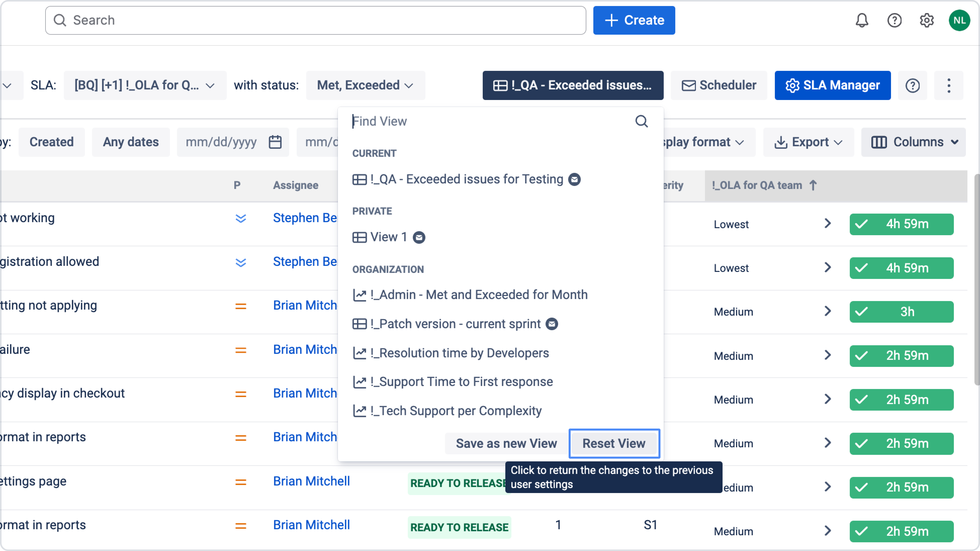Click the first mm/dd/yyyy date field
Viewport: 980px width, 551px height.
tap(233, 142)
